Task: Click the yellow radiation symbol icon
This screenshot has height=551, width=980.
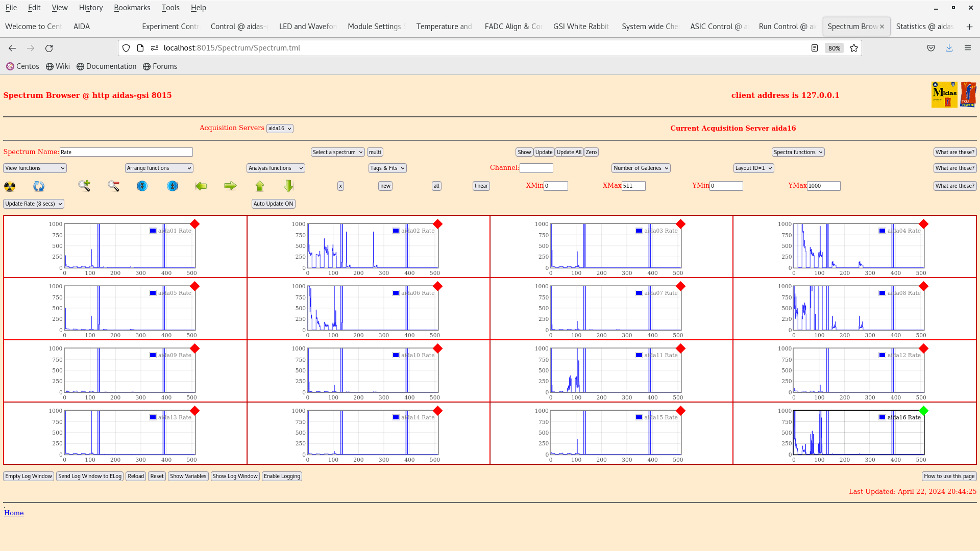Action: pyautogui.click(x=10, y=186)
